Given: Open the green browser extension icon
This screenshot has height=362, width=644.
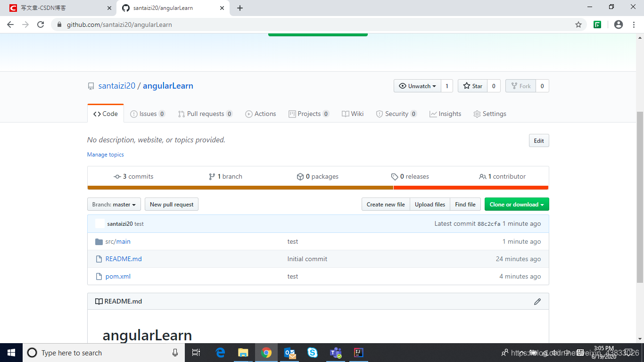Looking at the screenshot, I should 597,25.
